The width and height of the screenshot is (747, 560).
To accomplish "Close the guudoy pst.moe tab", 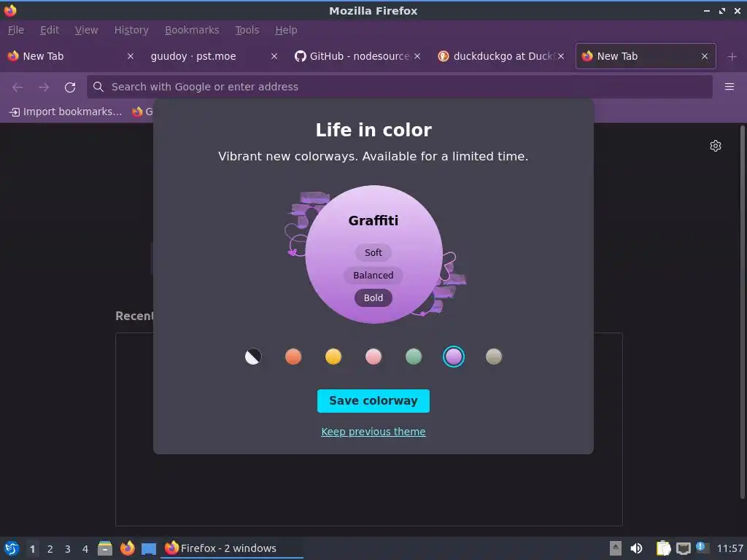I will 274,56.
